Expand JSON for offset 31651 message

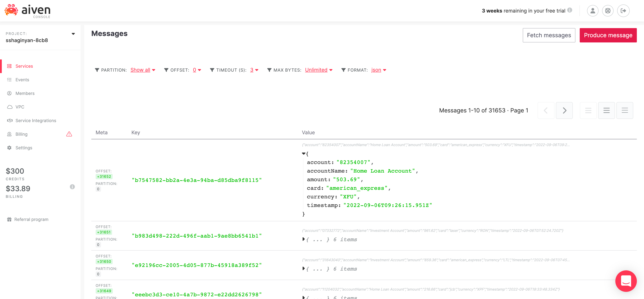coord(304,239)
